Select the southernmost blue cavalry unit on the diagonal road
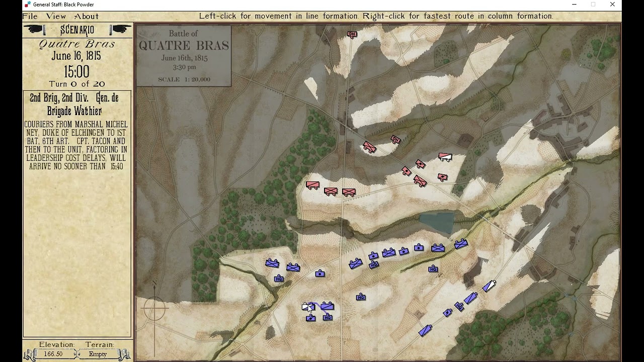Image resolution: width=644 pixels, height=362 pixels. pos(425,330)
